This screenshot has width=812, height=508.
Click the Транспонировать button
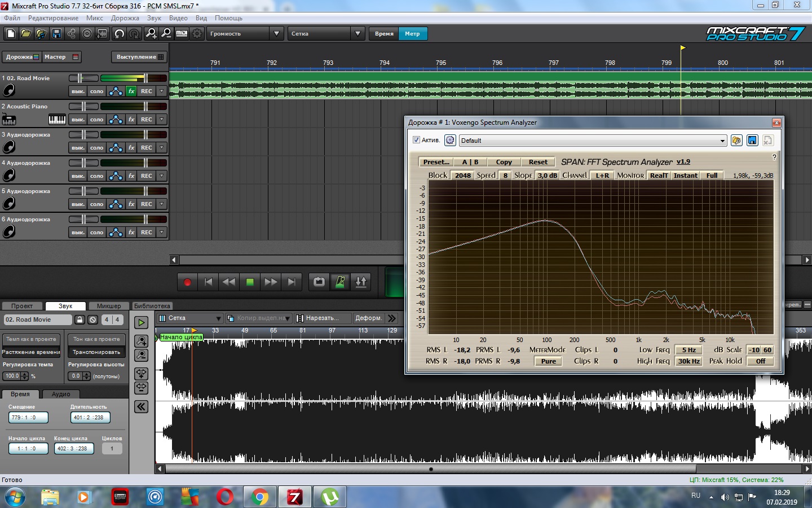click(96, 352)
